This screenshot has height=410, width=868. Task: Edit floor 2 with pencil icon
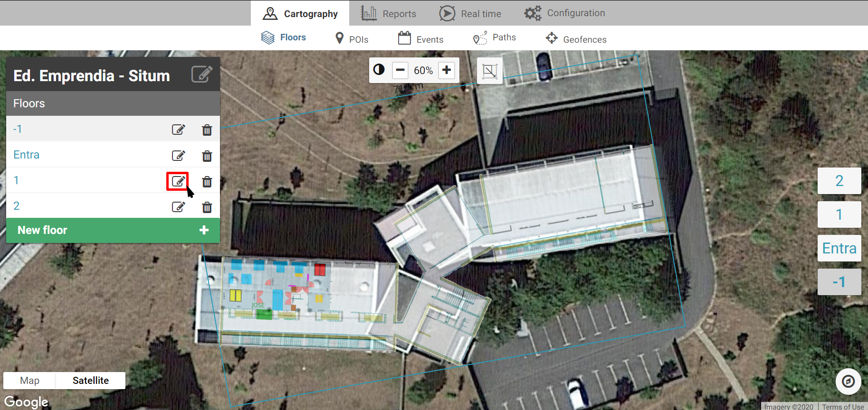click(x=178, y=206)
